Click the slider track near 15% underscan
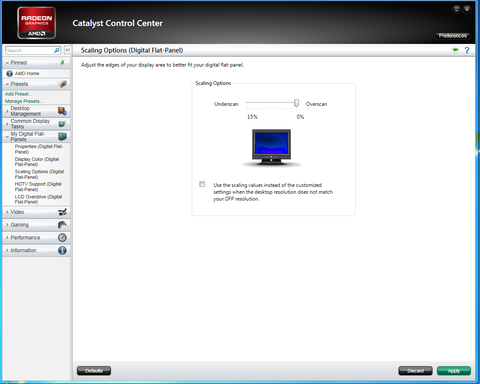Viewport: 480px width, 384px height. click(x=248, y=103)
